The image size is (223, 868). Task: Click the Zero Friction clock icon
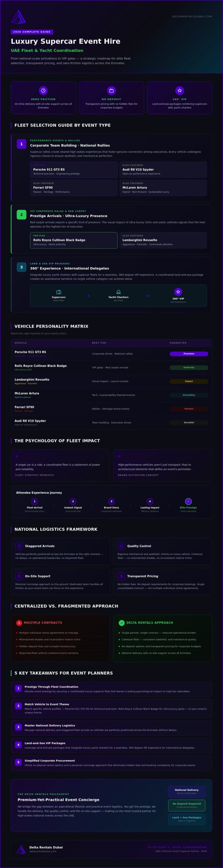click(x=43, y=91)
